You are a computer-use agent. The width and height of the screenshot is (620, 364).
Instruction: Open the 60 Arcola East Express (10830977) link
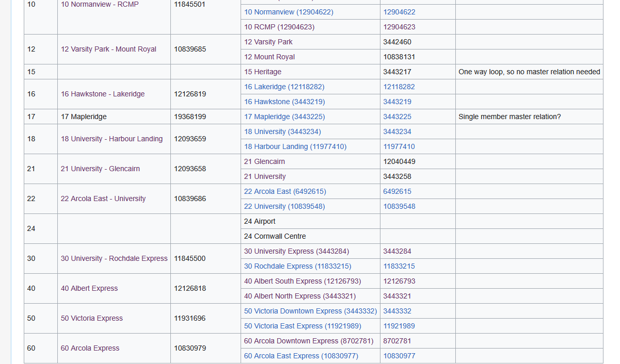(x=300, y=356)
